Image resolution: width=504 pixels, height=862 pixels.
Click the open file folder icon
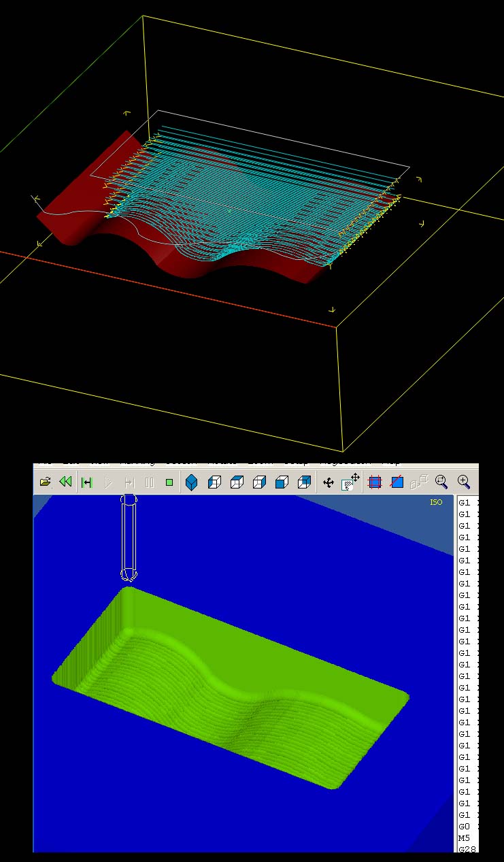pyautogui.click(x=45, y=482)
